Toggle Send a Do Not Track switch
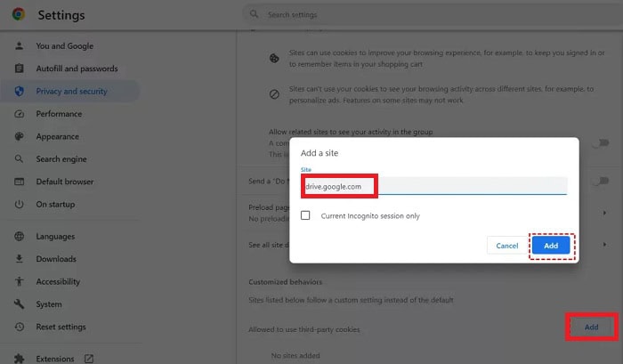The image size is (623, 364). (x=600, y=182)
